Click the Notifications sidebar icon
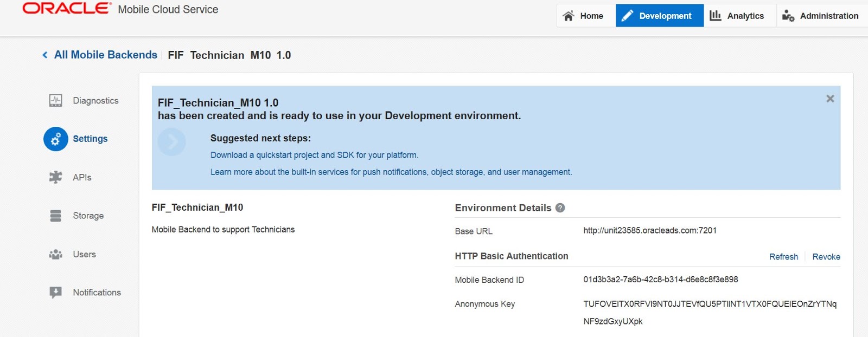 coord(55,293)
